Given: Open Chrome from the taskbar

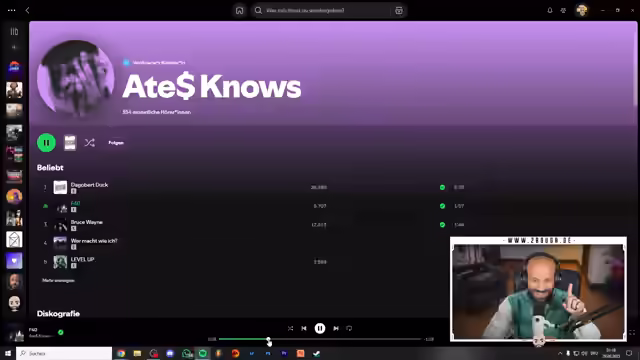Looking at the screenshot, I should click(121, 353).
